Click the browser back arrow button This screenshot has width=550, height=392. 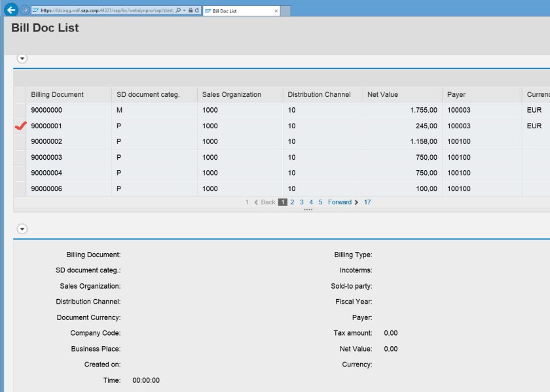coord(10,10)
